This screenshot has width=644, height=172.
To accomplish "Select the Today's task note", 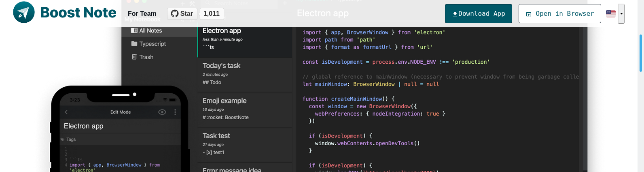I will click(245, 75).
